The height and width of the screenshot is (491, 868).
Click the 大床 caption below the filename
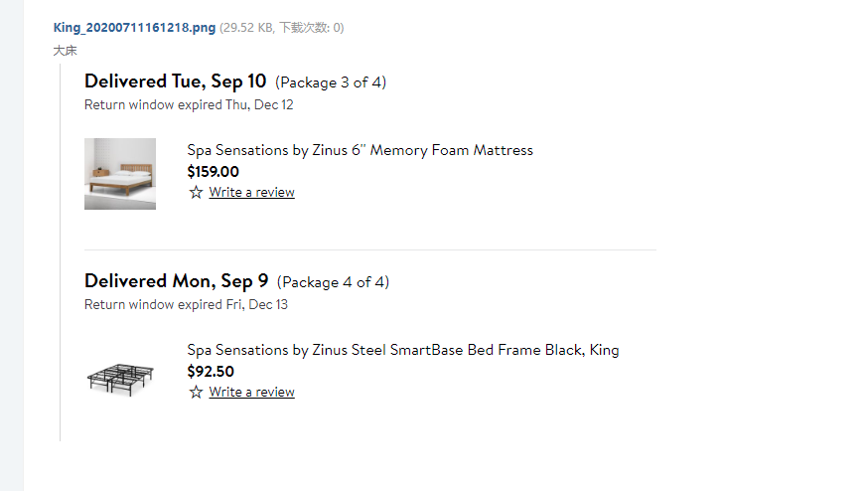(66, 50)
